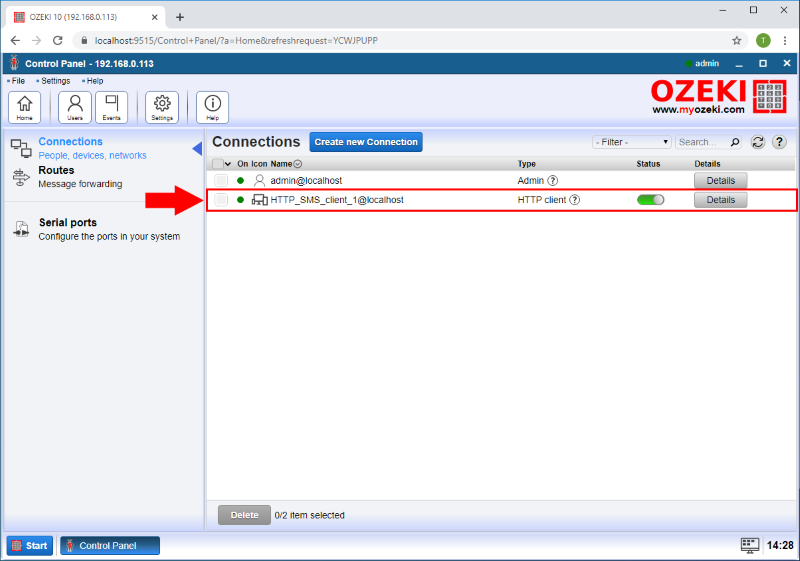Click the HTTP_SMS_client_1 connection icon
The height and width of the screenshot is (561, 800).
click(x=260, y=200)
